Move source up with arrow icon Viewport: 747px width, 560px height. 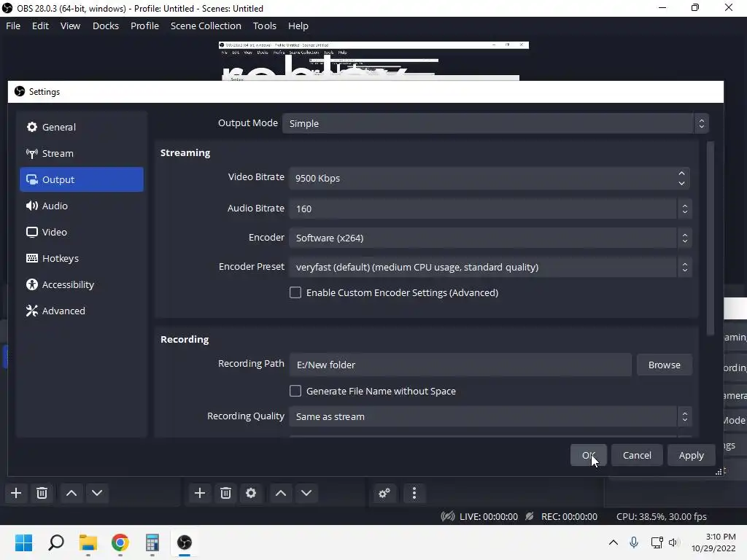[281, 493]
